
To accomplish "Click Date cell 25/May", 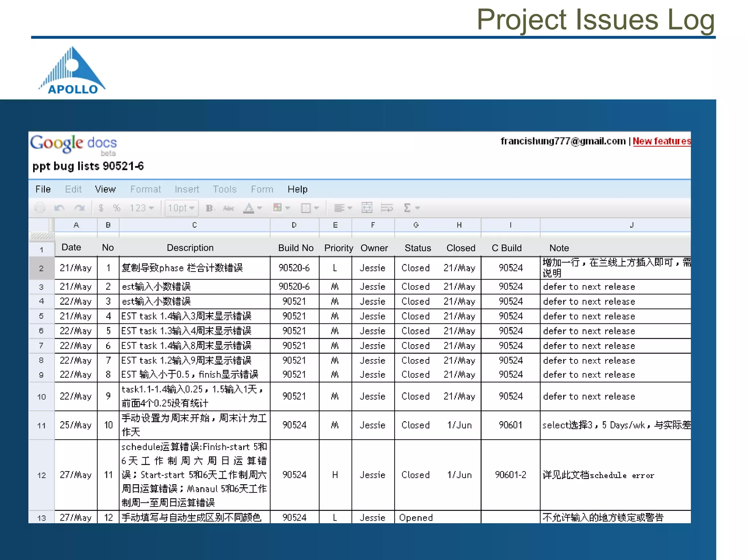I will click(76, 425).
